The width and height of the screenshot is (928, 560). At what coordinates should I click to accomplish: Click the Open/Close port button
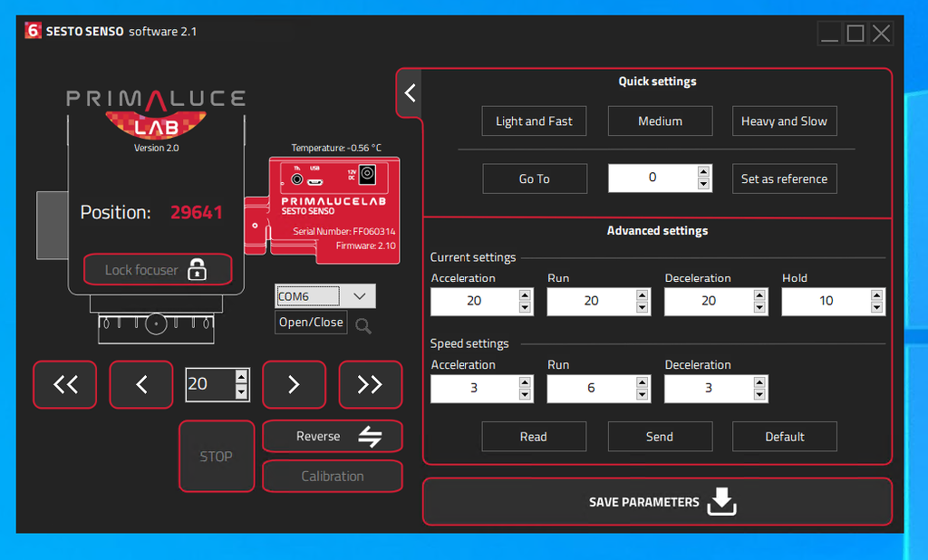tap(311, 322)
